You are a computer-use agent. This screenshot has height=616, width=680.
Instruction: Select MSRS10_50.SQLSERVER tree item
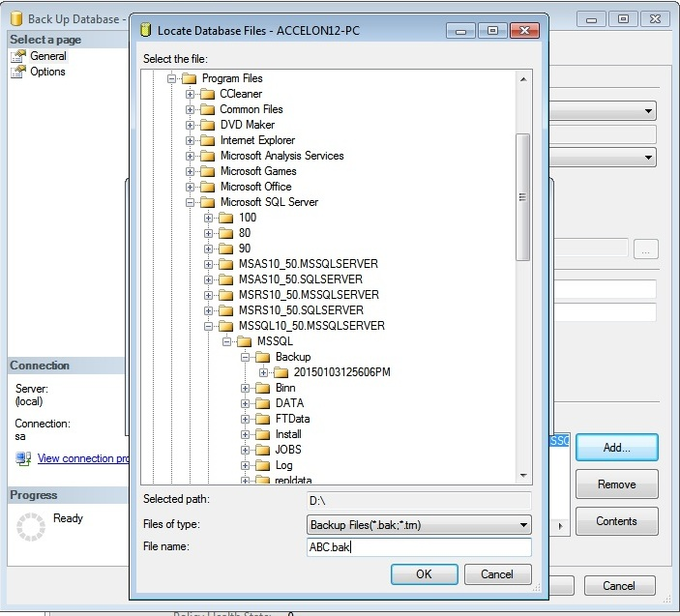[x=301, y=310]
